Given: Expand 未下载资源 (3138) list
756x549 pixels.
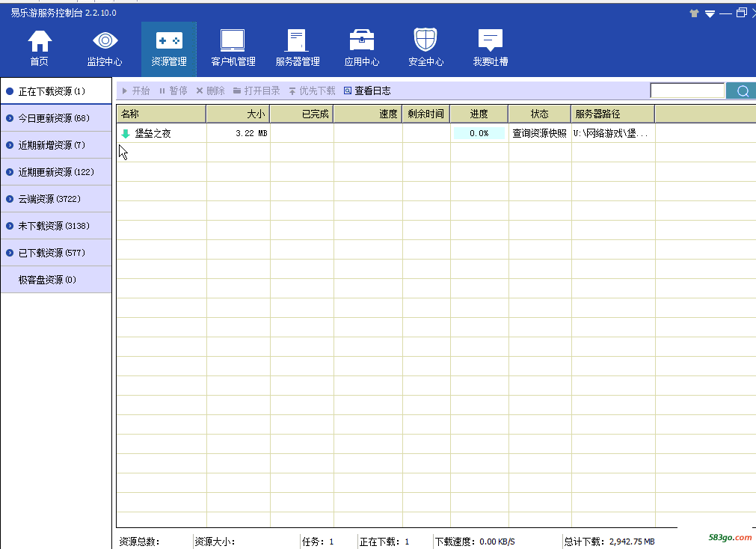Looking at the screenshot, I should tap(56, 226).
